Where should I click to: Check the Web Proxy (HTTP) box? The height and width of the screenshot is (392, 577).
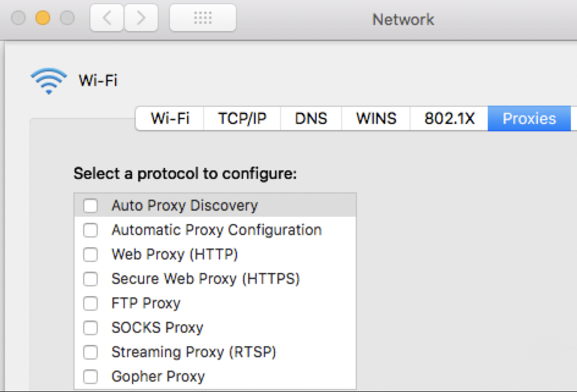[x=90, y=255]
